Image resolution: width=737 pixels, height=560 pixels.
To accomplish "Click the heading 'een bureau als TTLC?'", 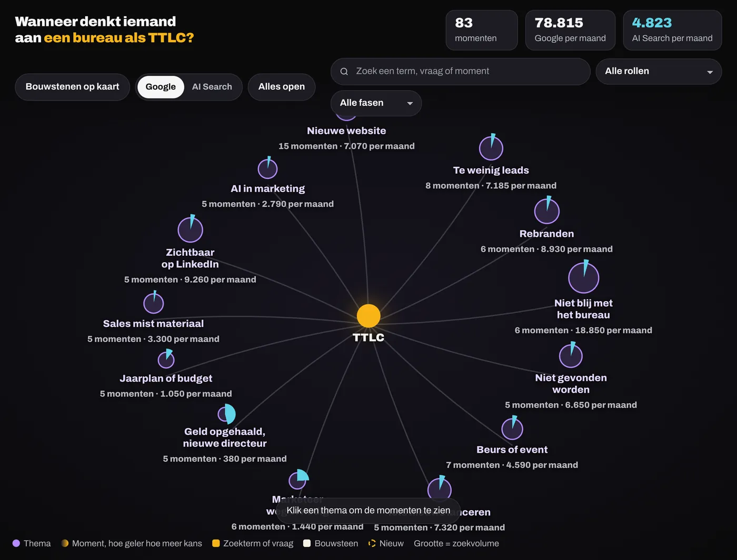I will [119, 38].
